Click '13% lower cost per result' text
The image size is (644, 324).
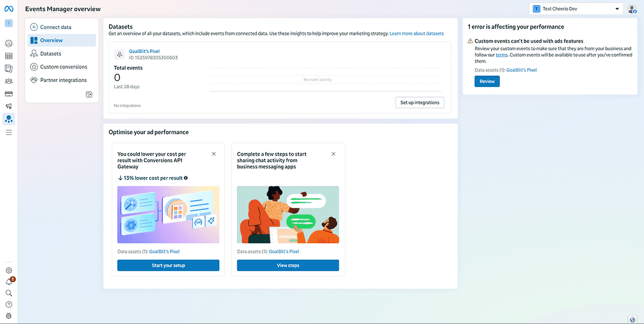(153, 178)
